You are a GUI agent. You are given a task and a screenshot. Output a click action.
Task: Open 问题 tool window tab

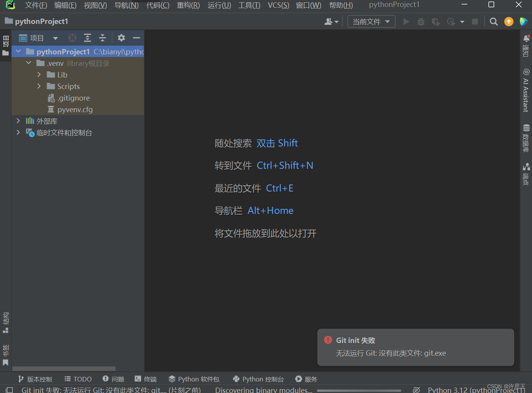(113, 379)
